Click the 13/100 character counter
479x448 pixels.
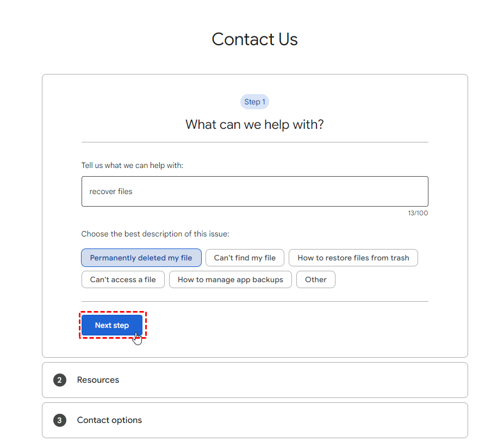pos(418,213)
